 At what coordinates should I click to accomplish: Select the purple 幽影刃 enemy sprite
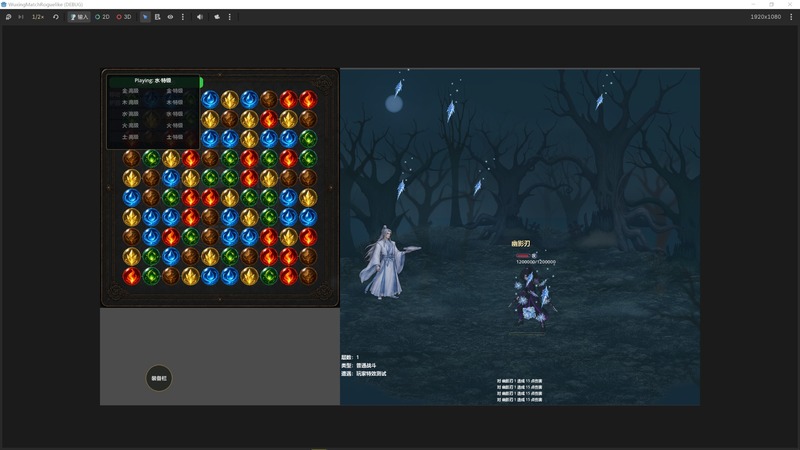pos(531,300)
